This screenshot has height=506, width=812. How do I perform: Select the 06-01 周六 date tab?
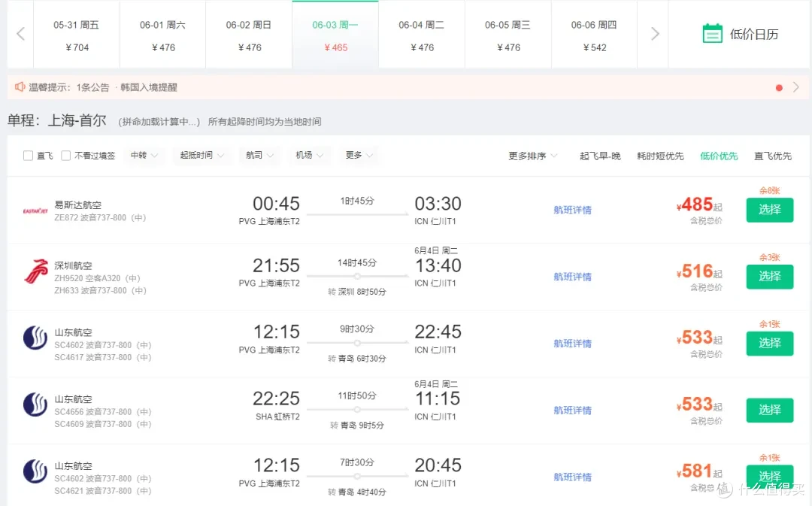pyautogui.click(x=162, y=35)
